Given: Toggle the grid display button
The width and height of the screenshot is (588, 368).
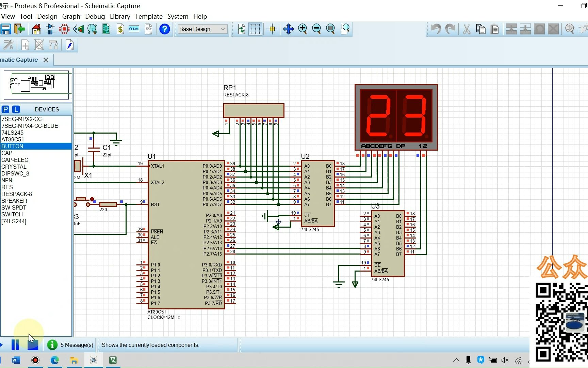Looking at the screenshot, I should [x=255, y=29].
